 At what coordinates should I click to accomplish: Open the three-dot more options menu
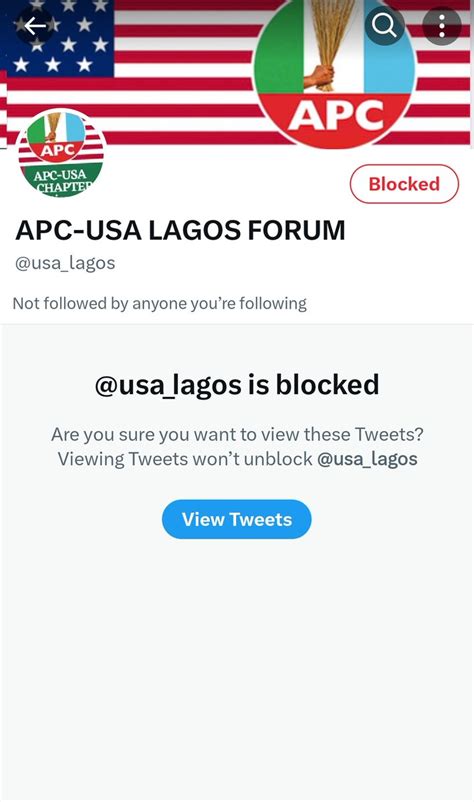pyautogui.click(x=442, y=26)
